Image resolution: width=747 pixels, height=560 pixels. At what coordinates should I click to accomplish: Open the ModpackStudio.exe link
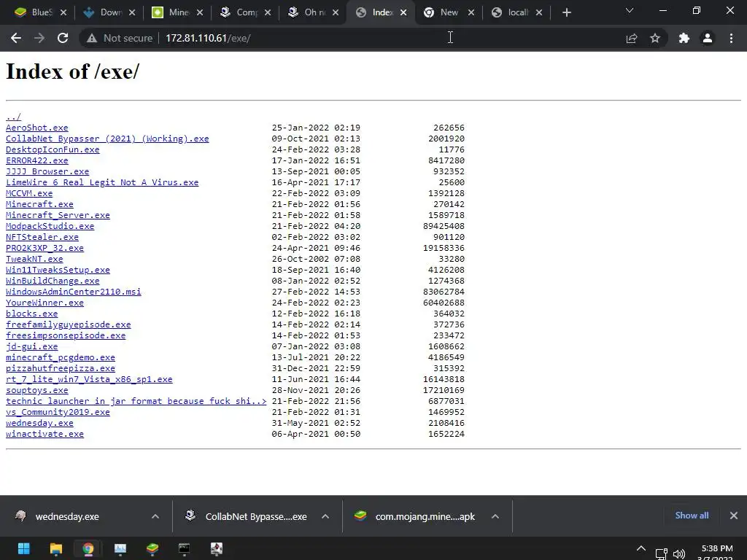coord(50,226)
